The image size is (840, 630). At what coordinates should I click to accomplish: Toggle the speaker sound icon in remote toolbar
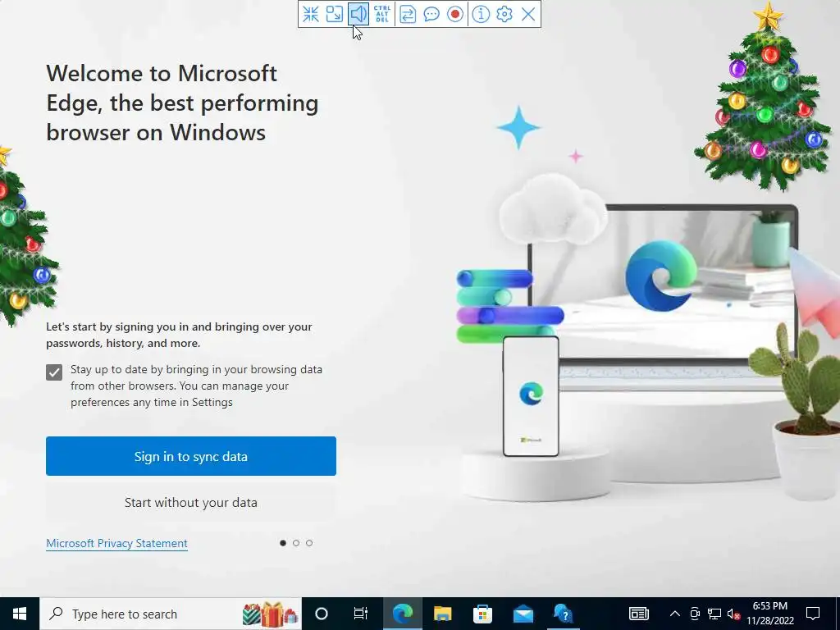tap(358, 14)
